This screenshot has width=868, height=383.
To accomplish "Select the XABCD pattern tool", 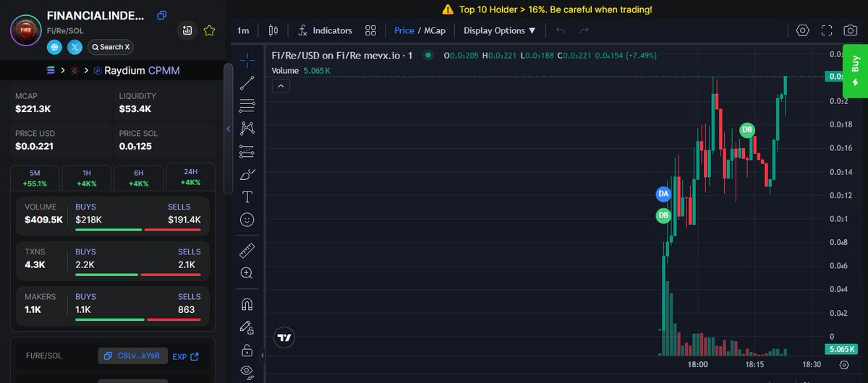I will click(247, 129).
